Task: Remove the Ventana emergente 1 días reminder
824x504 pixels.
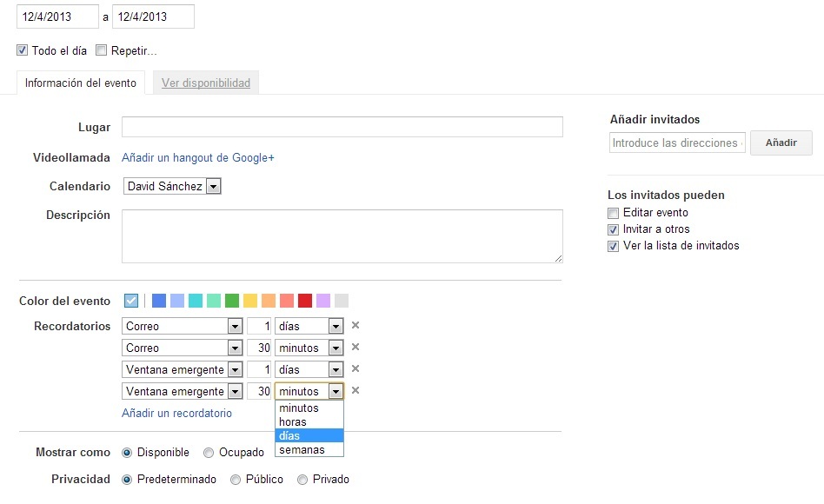Action: click(355, 369)
